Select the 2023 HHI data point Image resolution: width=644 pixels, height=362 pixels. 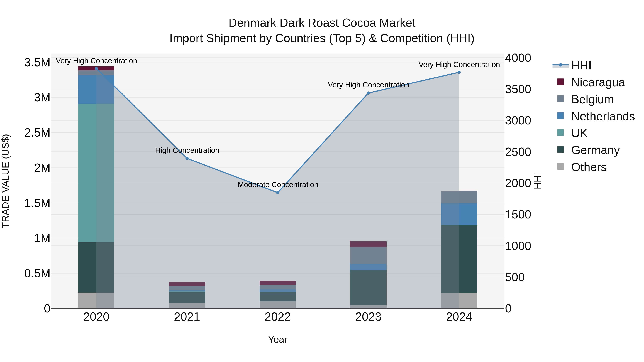(x=368, y=93)
